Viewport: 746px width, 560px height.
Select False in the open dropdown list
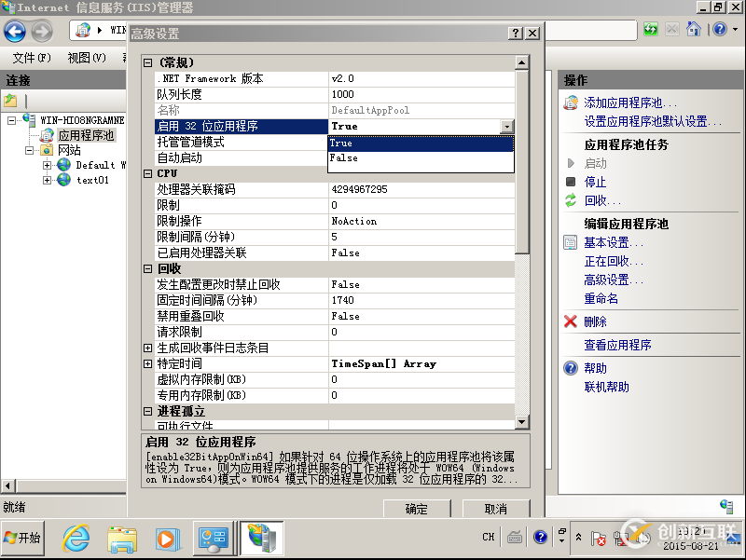click(345, 158)
